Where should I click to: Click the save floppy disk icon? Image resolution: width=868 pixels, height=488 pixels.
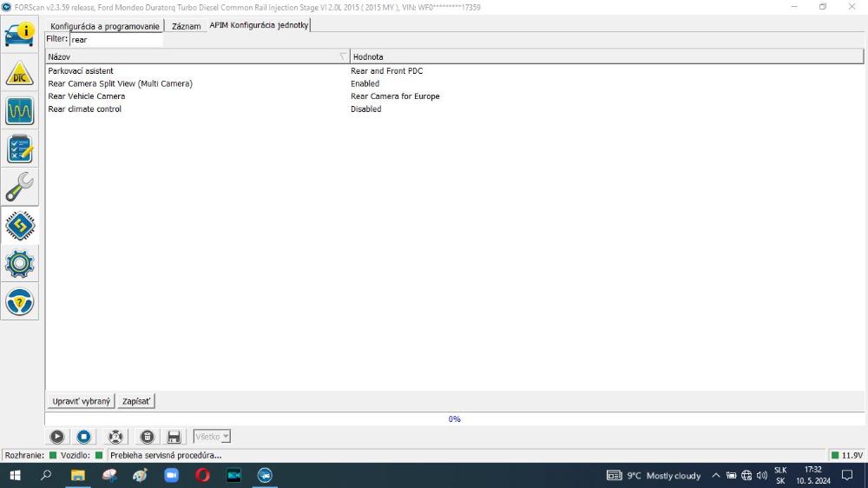pos(174,437)
